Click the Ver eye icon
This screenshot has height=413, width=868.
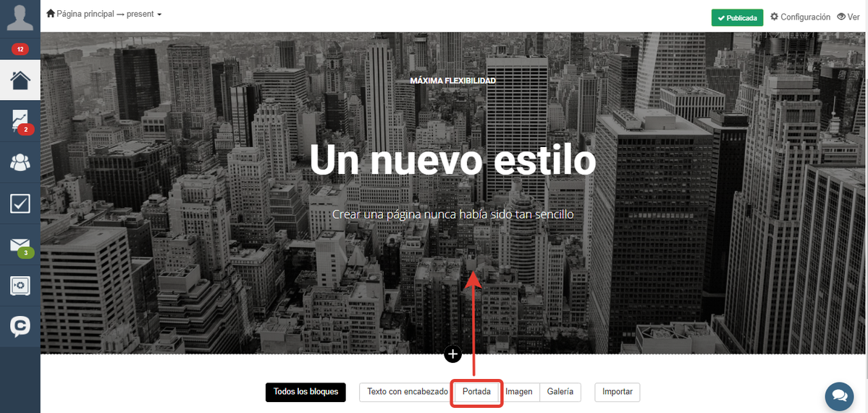coord(841,17)
